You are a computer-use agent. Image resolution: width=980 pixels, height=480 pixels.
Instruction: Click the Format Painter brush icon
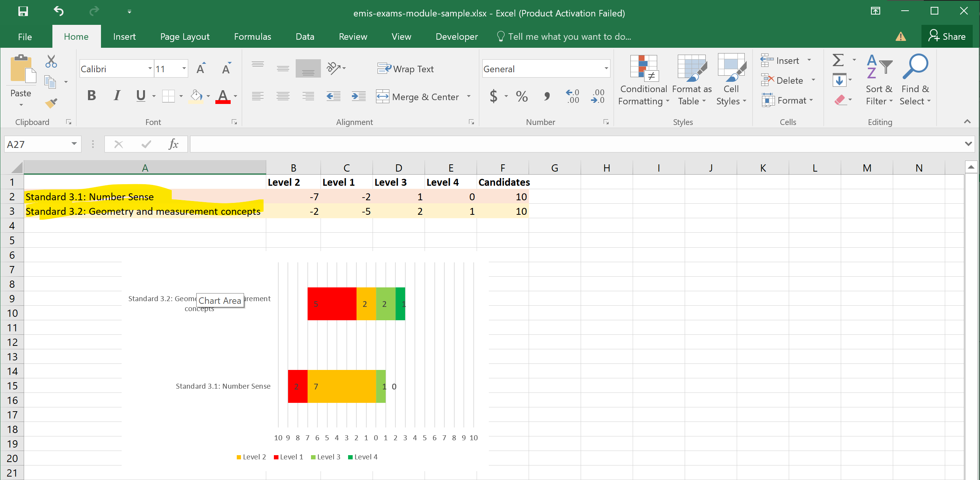51,103
